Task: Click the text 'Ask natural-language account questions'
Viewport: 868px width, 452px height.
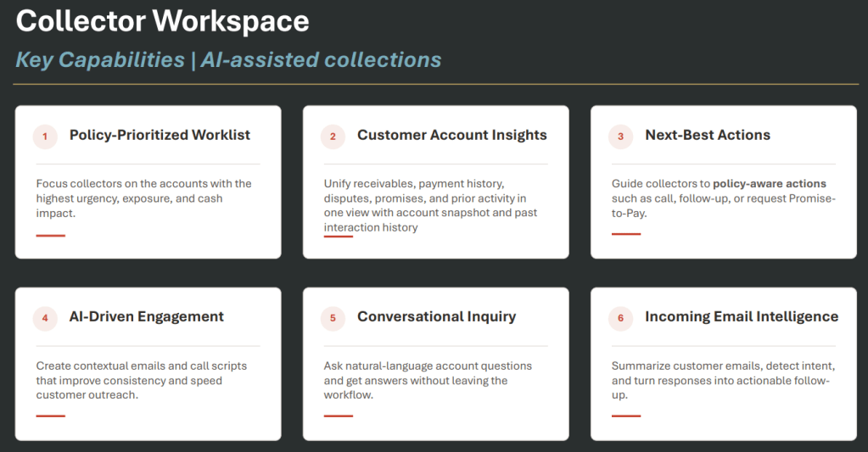Action: point(428,366)
